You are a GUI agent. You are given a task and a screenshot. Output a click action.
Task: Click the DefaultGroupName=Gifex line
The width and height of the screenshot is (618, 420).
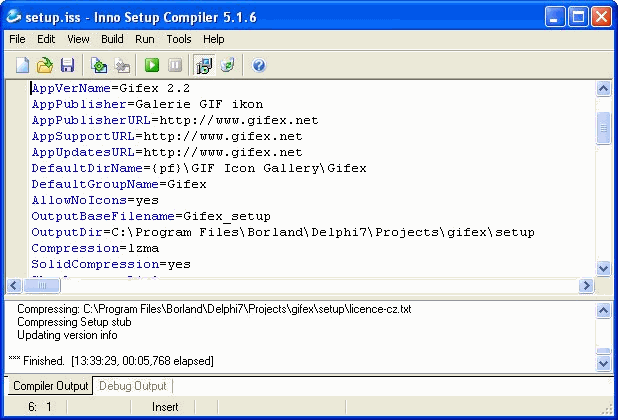pos(119,184)
